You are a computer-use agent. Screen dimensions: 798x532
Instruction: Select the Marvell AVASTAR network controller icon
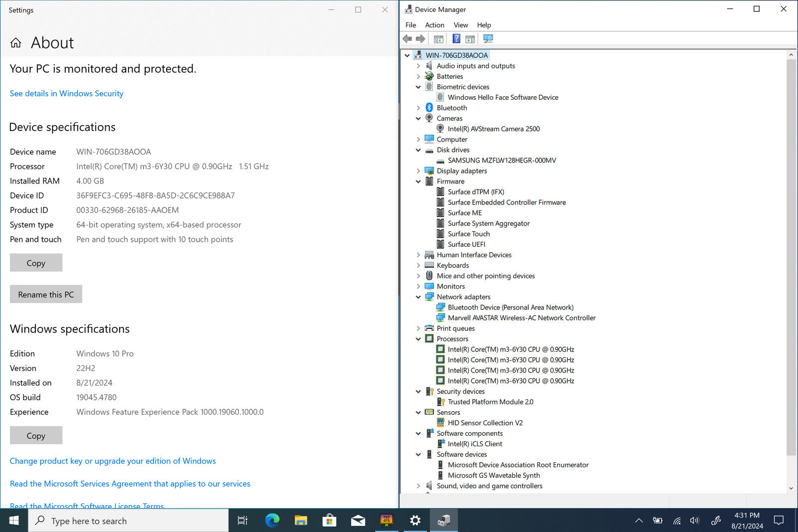(440, 318)
